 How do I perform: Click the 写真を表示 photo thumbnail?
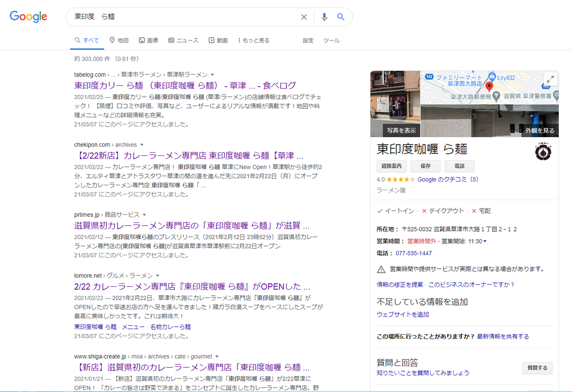[x=395, y=104]
